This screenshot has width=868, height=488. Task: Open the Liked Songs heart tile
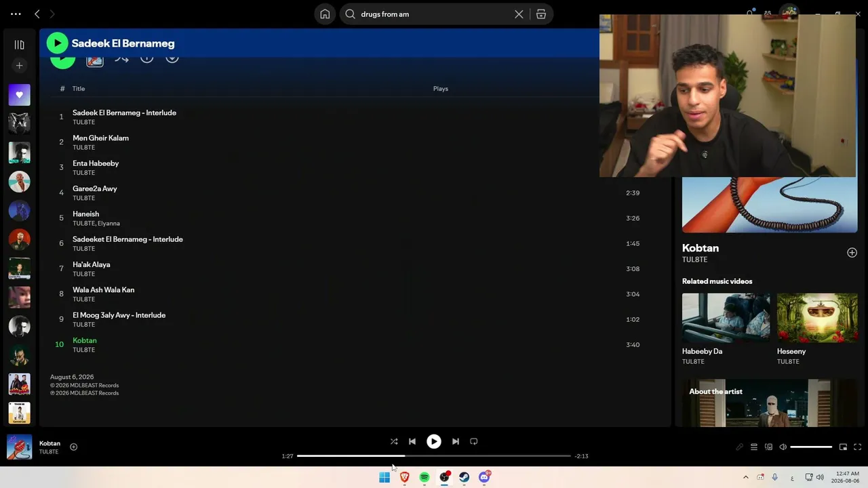pyautogui.click(x=19, y=95)
